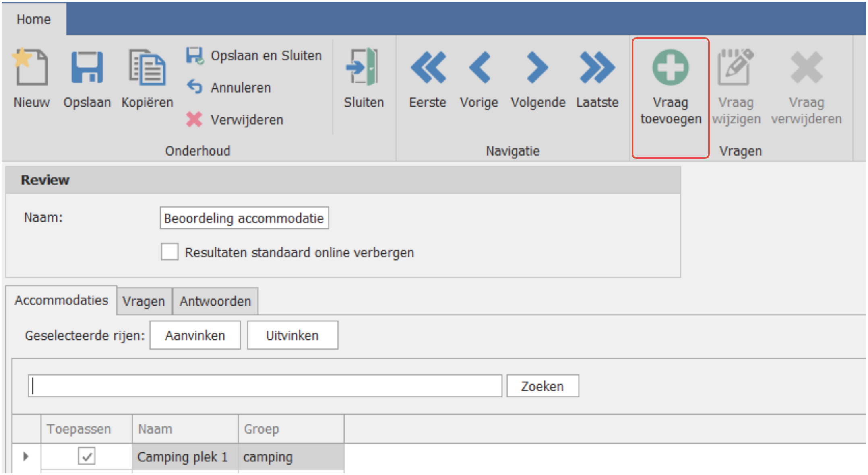Click the Kopiëren icon
This screenshot has width=868, height=475.
147,68
